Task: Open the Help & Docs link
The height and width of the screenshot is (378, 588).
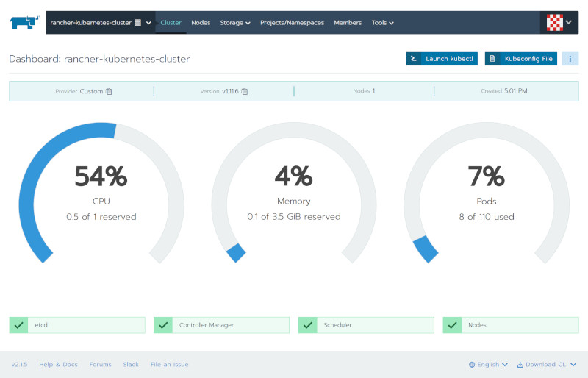Action: (x=58, y=365)
